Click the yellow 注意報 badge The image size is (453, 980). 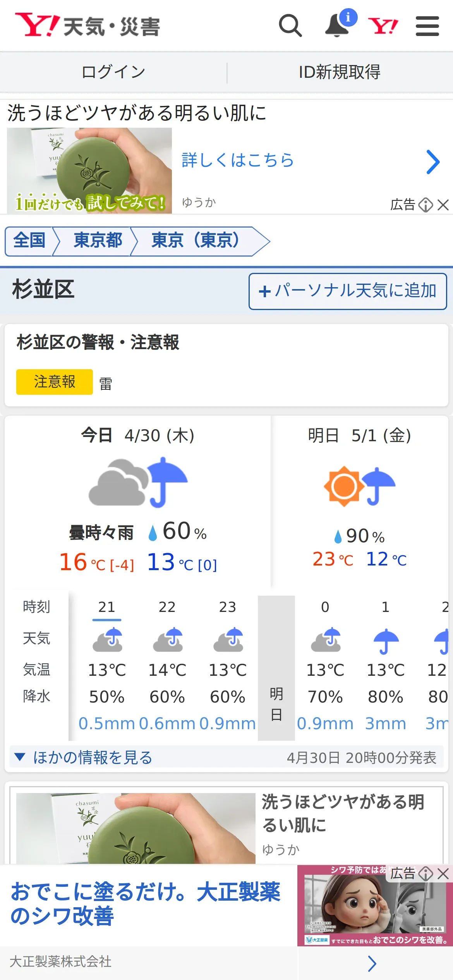click(x=55, y=382)
